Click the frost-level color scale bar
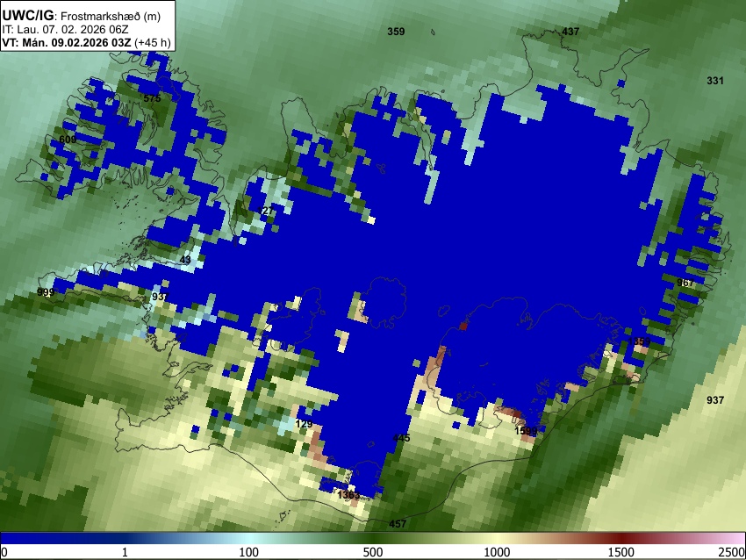Viewport: 746px width, 560px height. [x=373, y=538]
